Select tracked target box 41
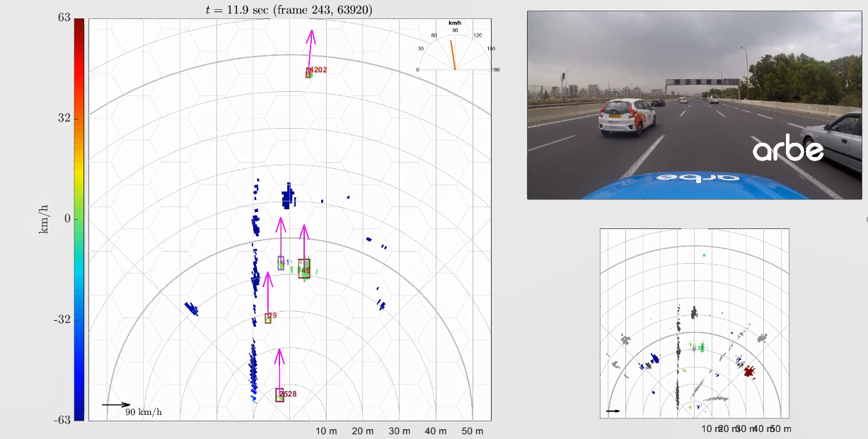The width and height of the screenshot is (868, 439). coord(281,263)
